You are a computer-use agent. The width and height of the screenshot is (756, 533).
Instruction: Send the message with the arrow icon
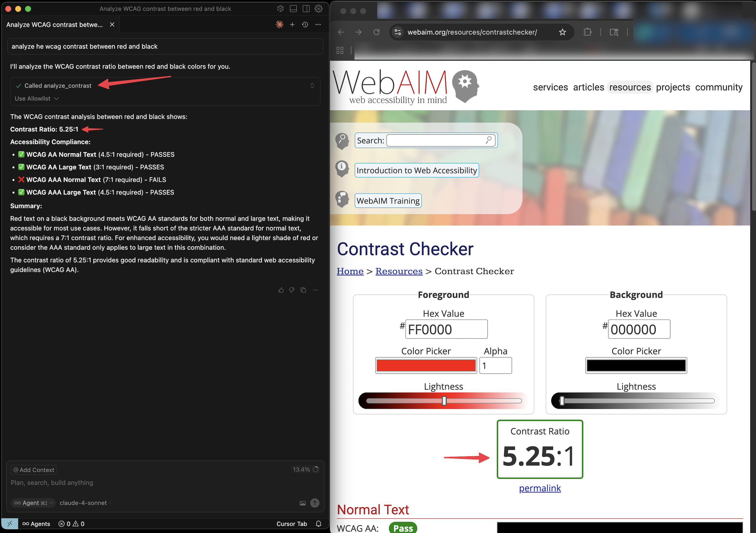(315, 503)
